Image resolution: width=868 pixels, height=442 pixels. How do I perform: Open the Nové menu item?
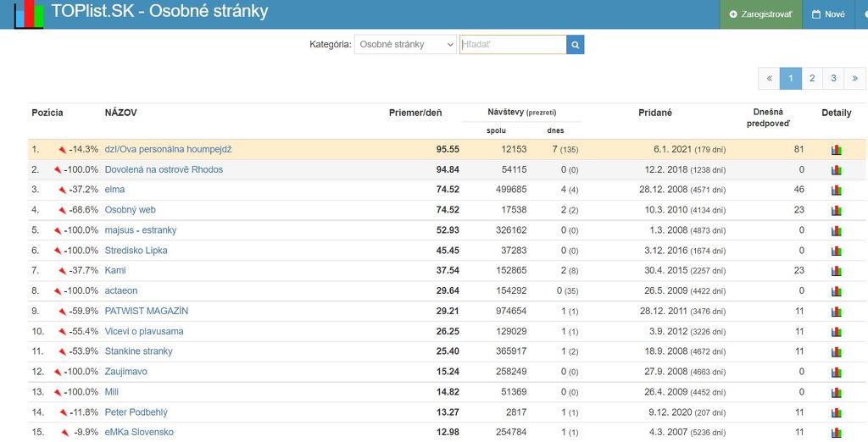828,14
